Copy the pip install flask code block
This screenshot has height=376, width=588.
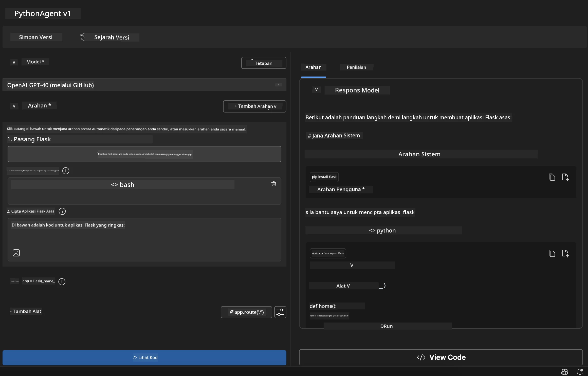pos(552,177)
